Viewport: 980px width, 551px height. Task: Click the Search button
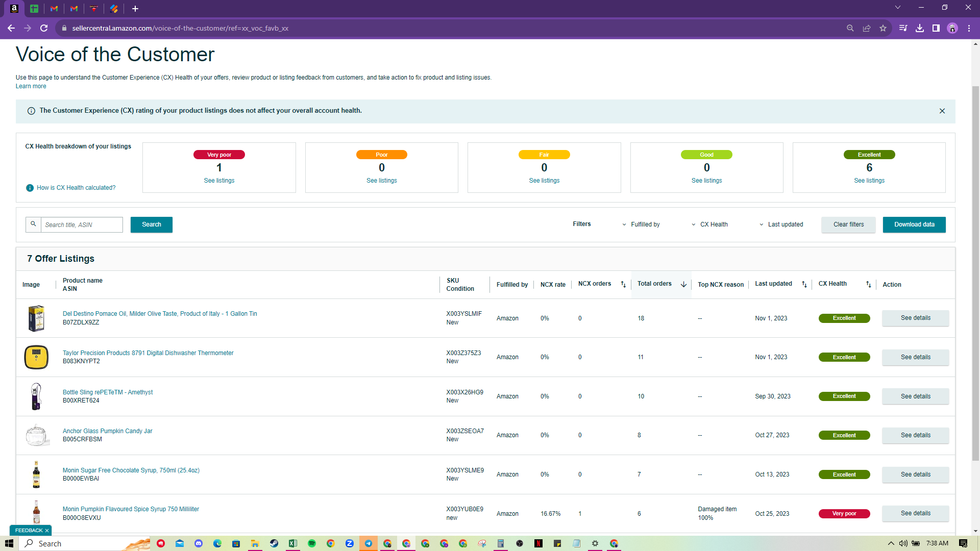click(151, 224)
